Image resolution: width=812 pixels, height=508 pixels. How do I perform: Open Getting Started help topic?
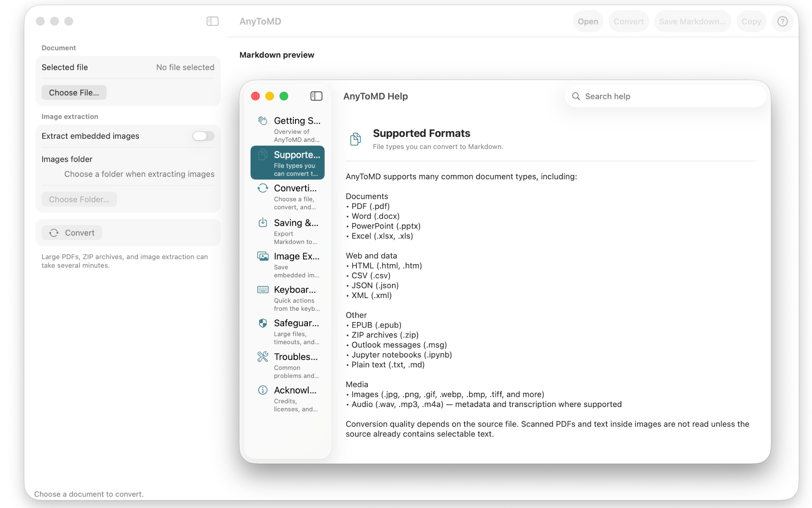(x=288, y=129)
